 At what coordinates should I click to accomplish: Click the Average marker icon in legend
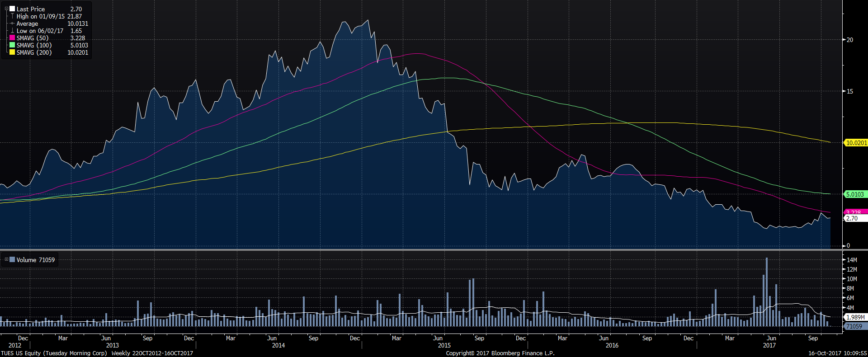[x=12, y=23]
